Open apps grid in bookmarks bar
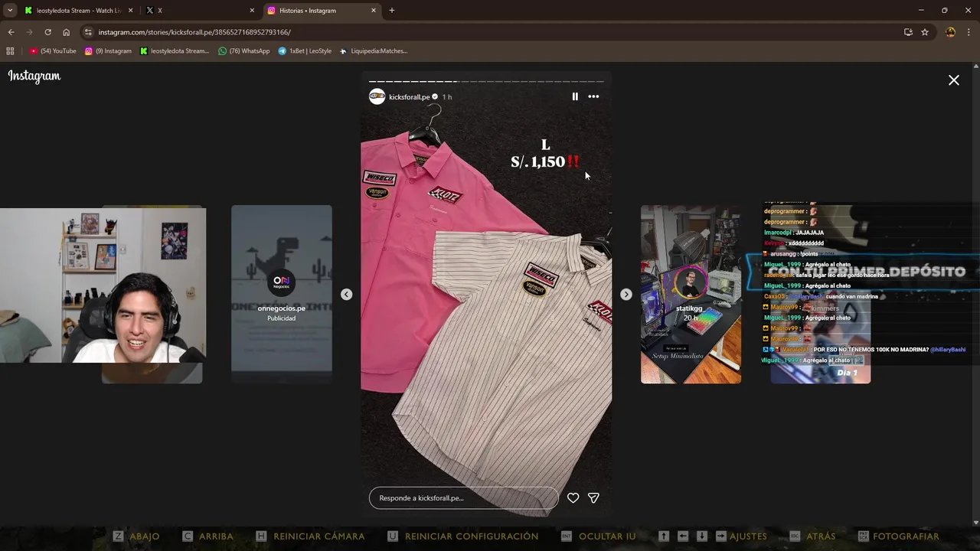 pos(10,51)
